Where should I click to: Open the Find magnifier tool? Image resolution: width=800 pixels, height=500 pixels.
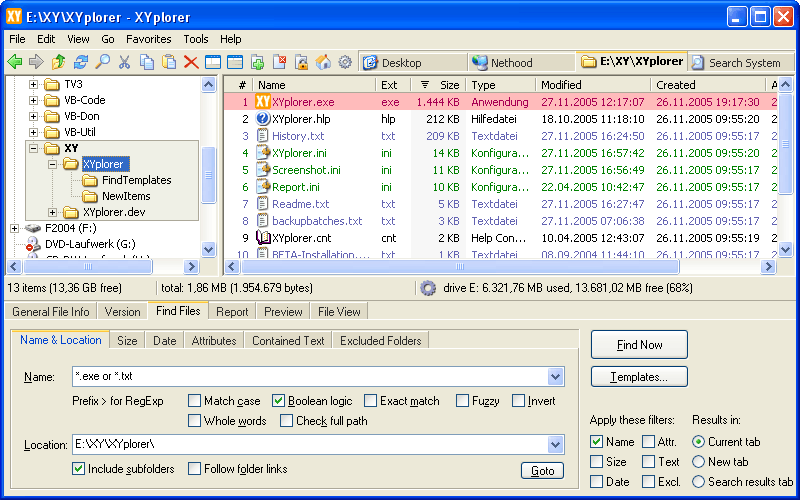tap(103, 62)
